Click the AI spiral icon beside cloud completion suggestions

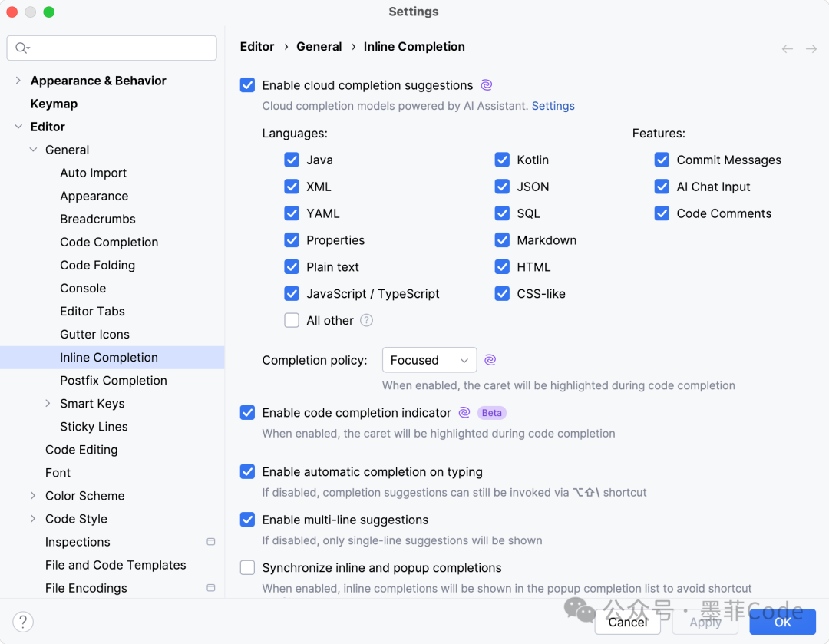click(486, 85)
